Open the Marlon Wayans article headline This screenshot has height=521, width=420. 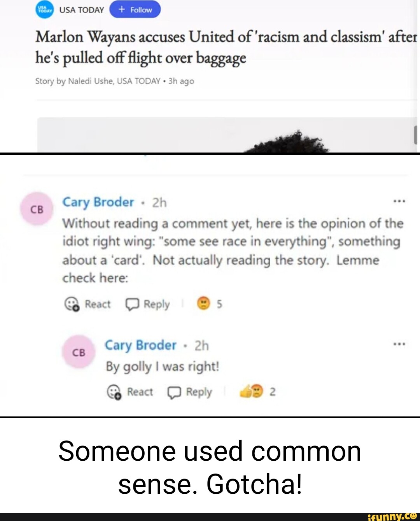[x=226, y=47]
